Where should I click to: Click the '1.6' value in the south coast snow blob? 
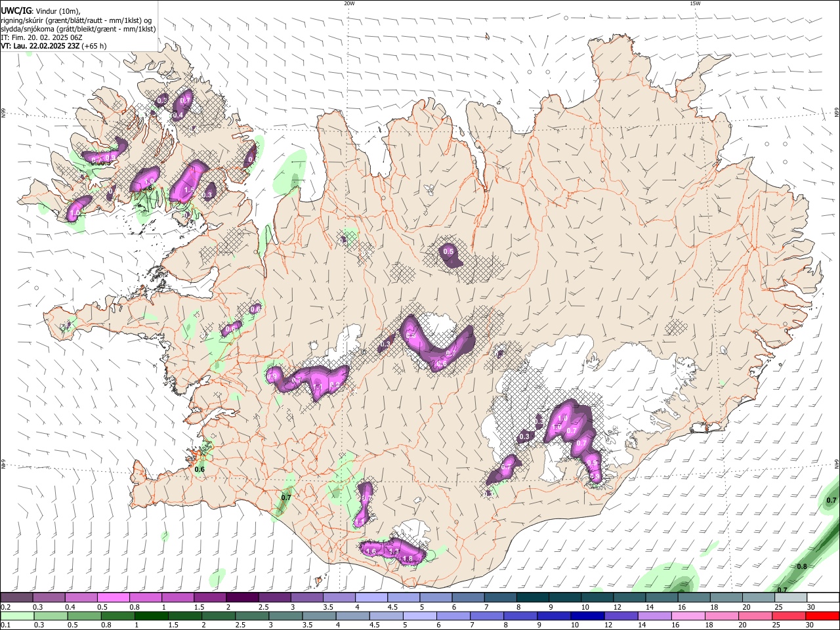pyautogui.click(x=371, y=552)
